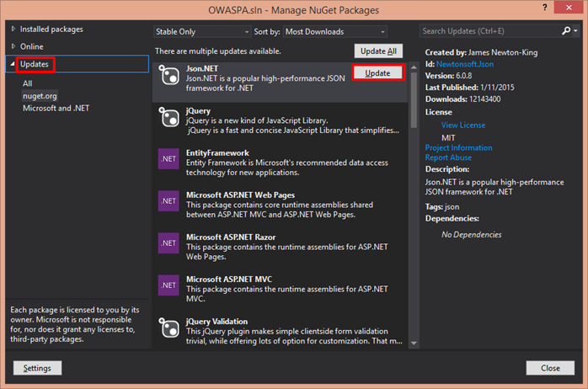This screenshot has width=588, height=389.
Task: Select Microsoft ASP.NET Web Pages title
Action: pyautogui.click(x=240, y=194)
